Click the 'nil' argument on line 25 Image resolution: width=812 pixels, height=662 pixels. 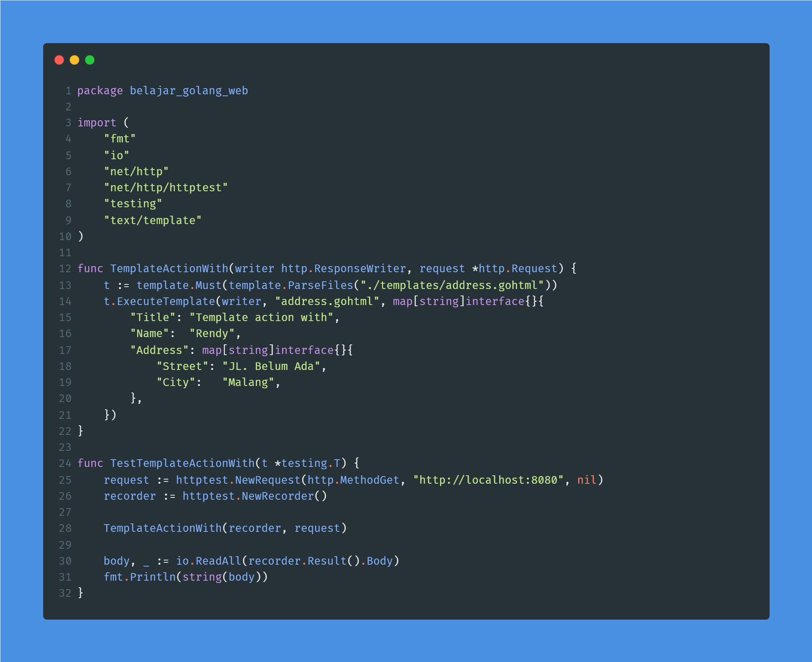(587, 480)
